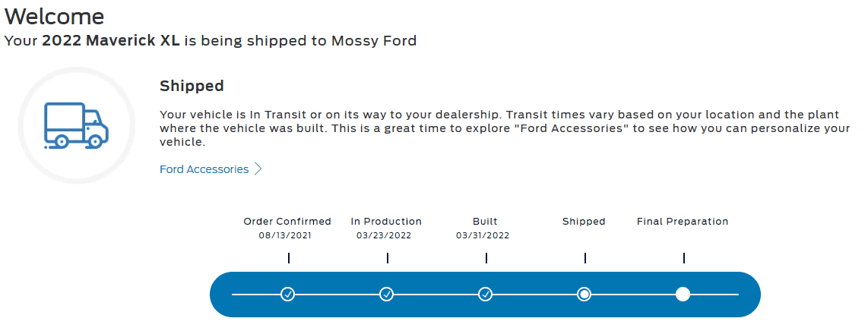Click the tick mark above Final Preparation dot
The height and width of the screenshot is (334, 868).
pyautogui.click(x=683, y=258)
